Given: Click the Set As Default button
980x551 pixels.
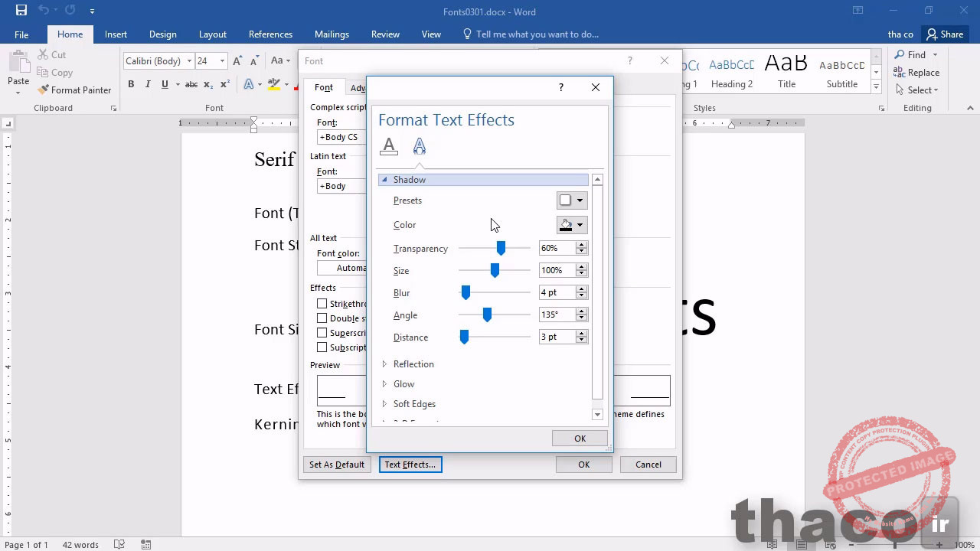Looking at the screenshot, I should tap(337, 465).
